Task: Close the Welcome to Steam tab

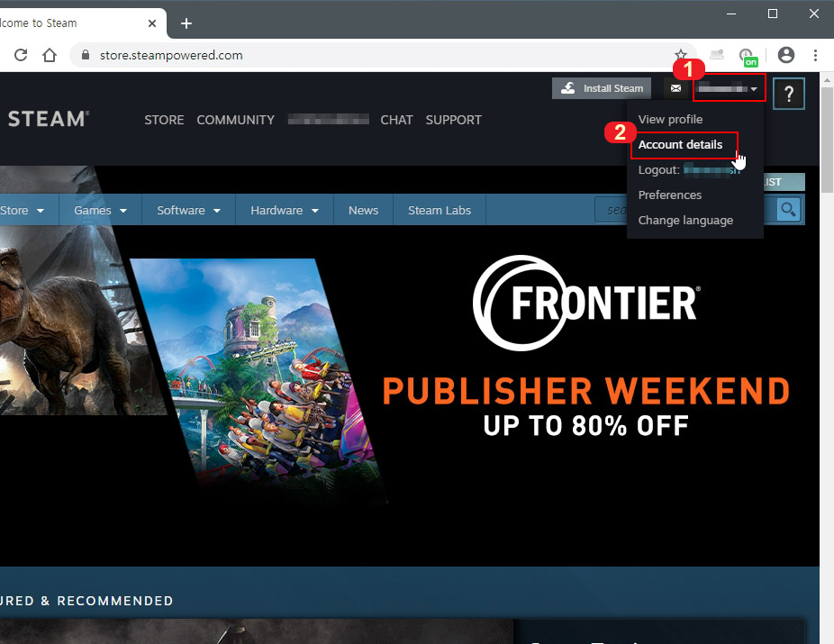Action: coord(151,23)
